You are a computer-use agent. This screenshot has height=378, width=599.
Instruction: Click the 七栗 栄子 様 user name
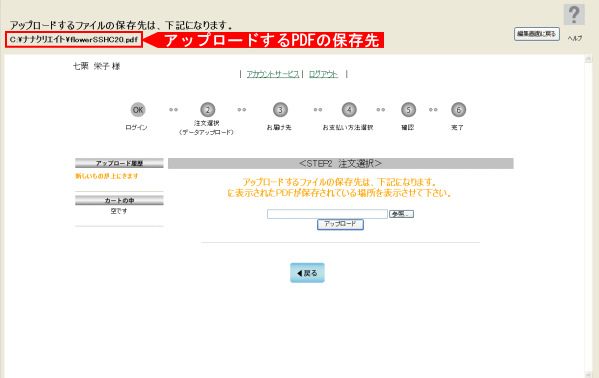(x=97, y=66)
